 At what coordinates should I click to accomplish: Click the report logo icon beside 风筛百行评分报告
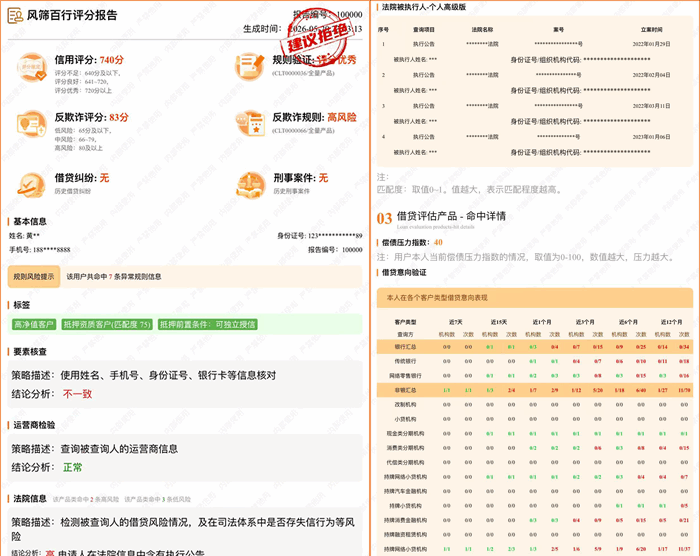15,15
